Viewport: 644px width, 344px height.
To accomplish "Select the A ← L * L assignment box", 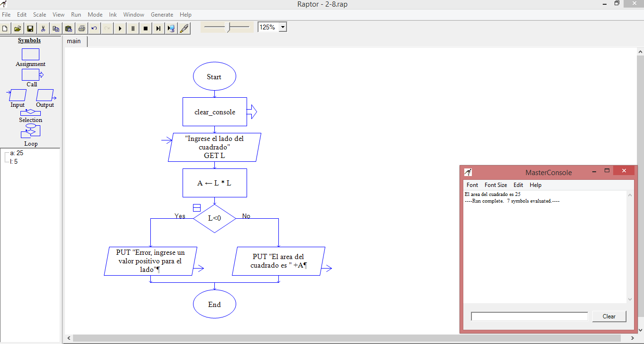I will [x=214, y=183].
